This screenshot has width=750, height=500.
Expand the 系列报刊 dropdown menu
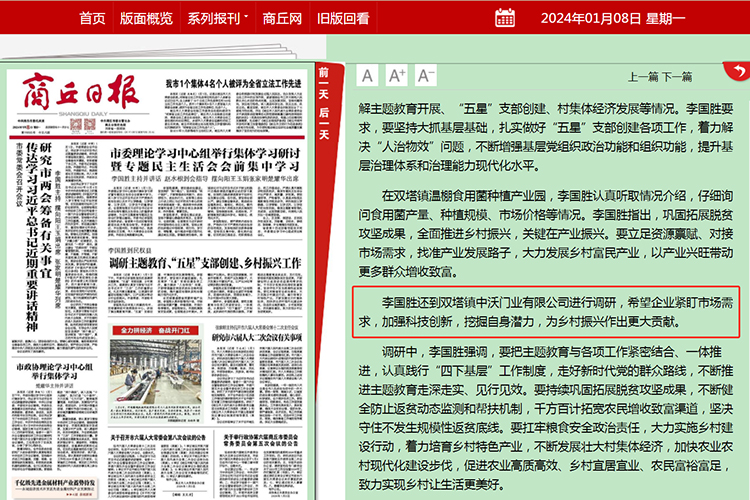pos(218,18)
